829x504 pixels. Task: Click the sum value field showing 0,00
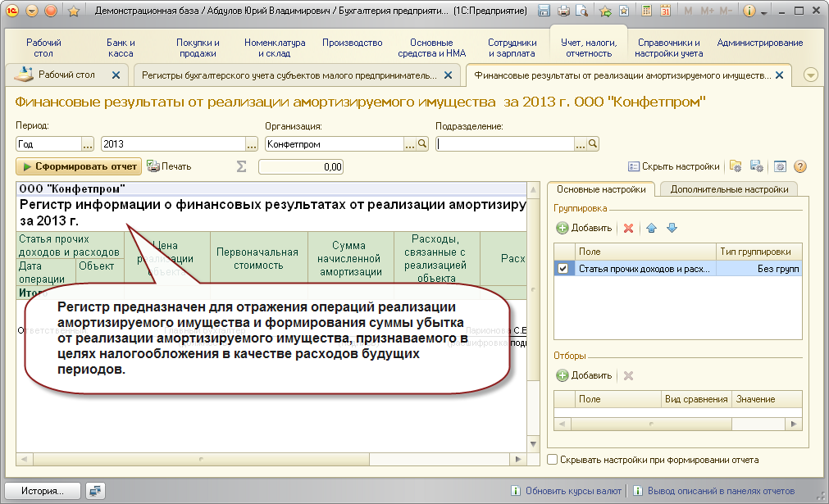(300, 167)
